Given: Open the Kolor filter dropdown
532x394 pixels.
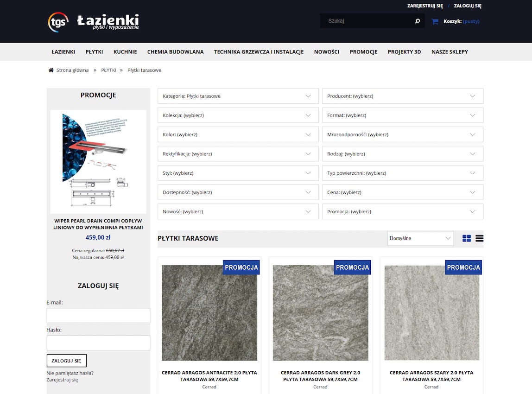Looking at the screenshot, I should [238, 134].
